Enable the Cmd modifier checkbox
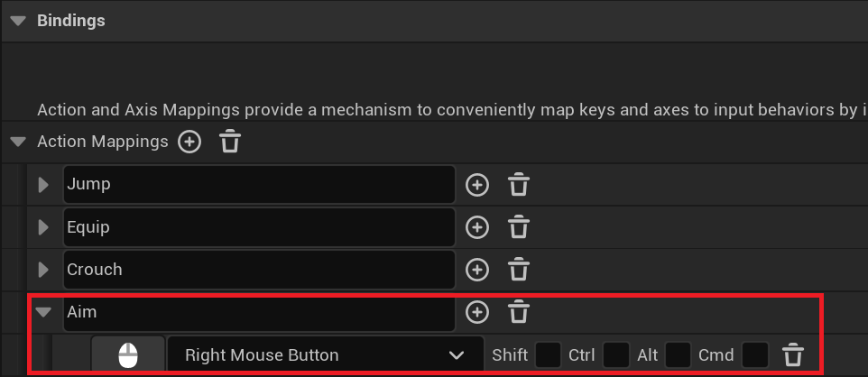 pyautogui.click(x=754, y=355)
